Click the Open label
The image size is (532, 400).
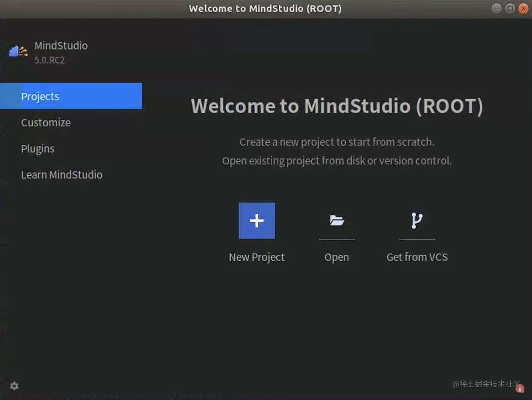point(337,257)
